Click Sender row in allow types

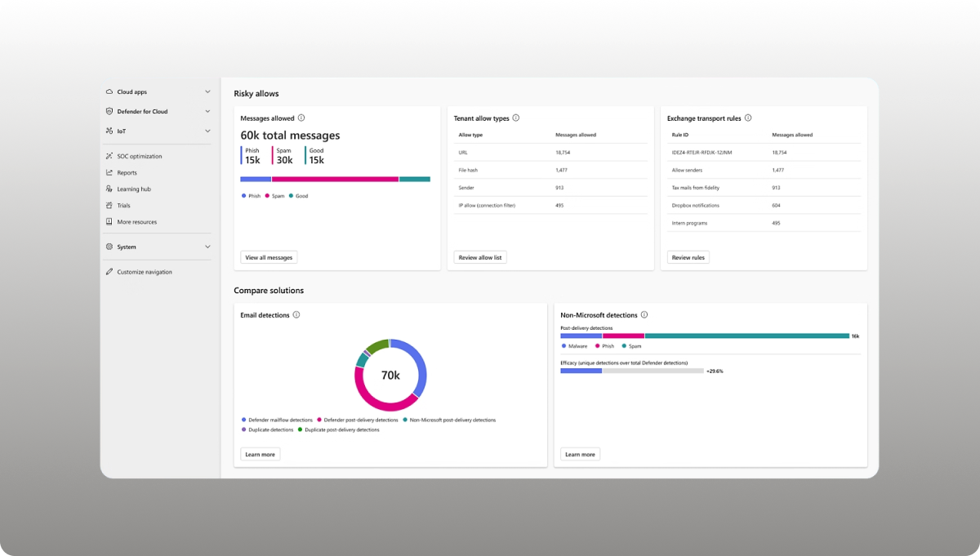pyautogui.click(x=550, y=188)
